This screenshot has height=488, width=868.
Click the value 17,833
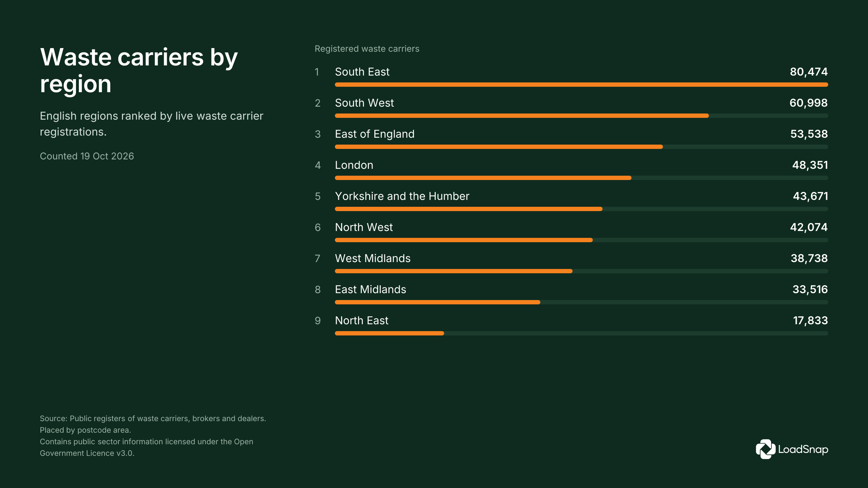tap(810, 321)
